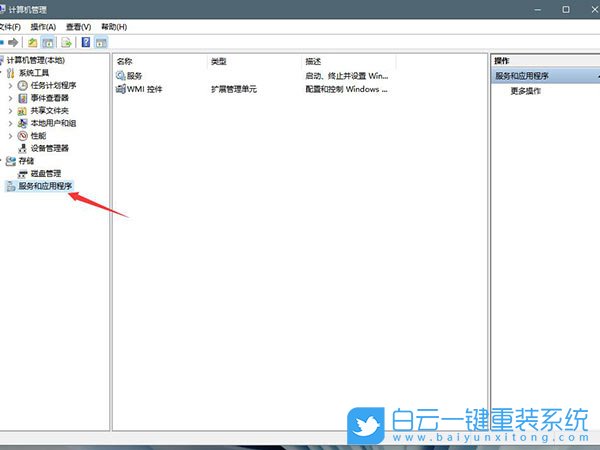Screen dimensions: 600x450
Task: Expand the 性能 node
Action: [10, 136]
